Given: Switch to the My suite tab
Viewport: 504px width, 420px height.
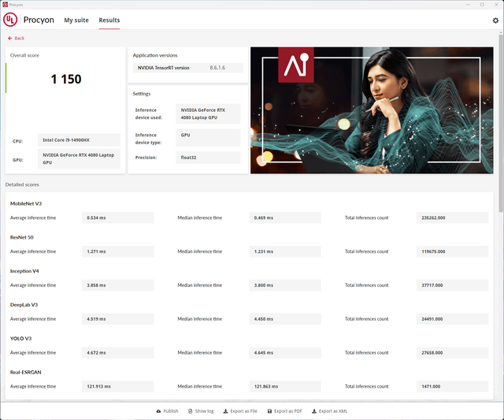Looking at the screenshot, I should 76,20.
